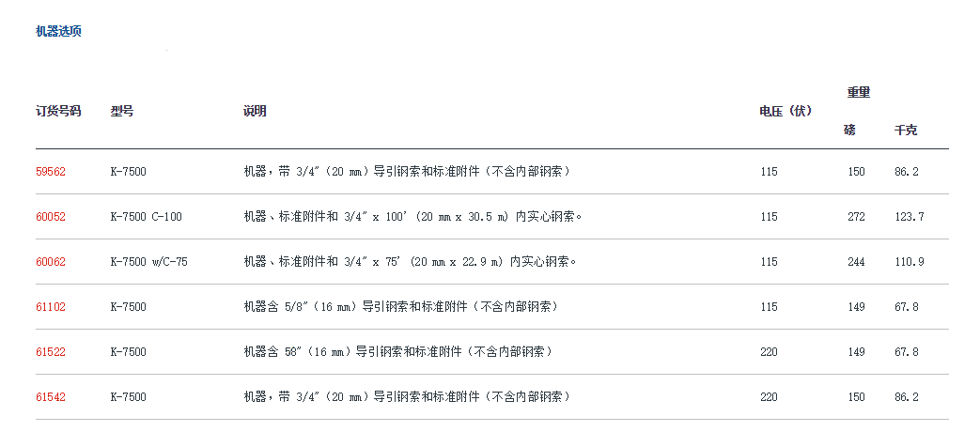Select order number 61102 link
The width and height of the screenshot is (980, 447).
[51, 307]
